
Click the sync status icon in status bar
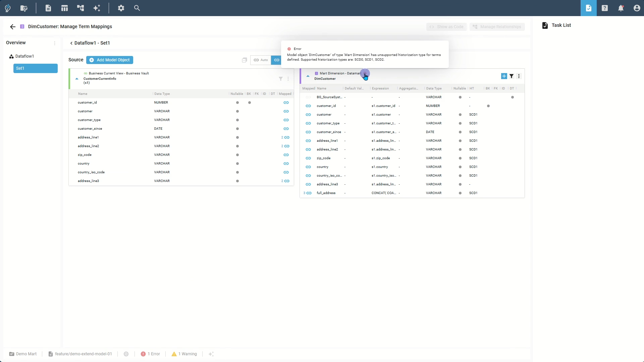126,354
